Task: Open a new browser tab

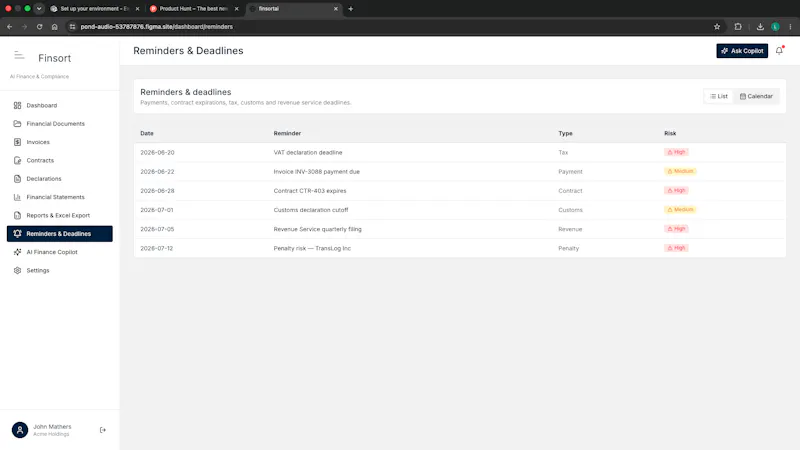Action: click(x=351, y=9)
